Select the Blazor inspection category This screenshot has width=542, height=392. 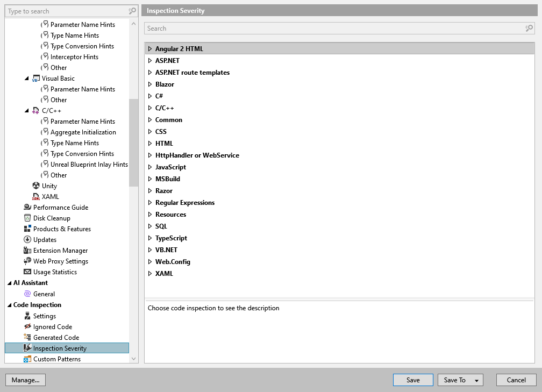pos(165,84)
